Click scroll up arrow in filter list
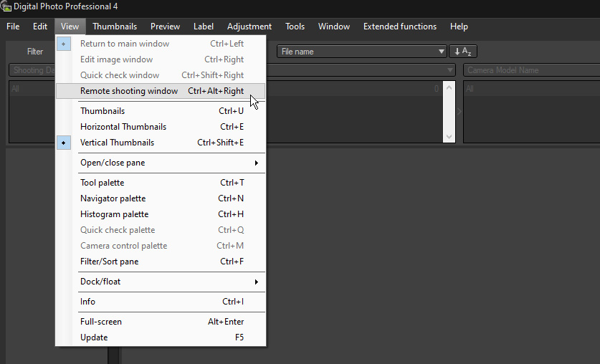 click(x=449, y=87)
